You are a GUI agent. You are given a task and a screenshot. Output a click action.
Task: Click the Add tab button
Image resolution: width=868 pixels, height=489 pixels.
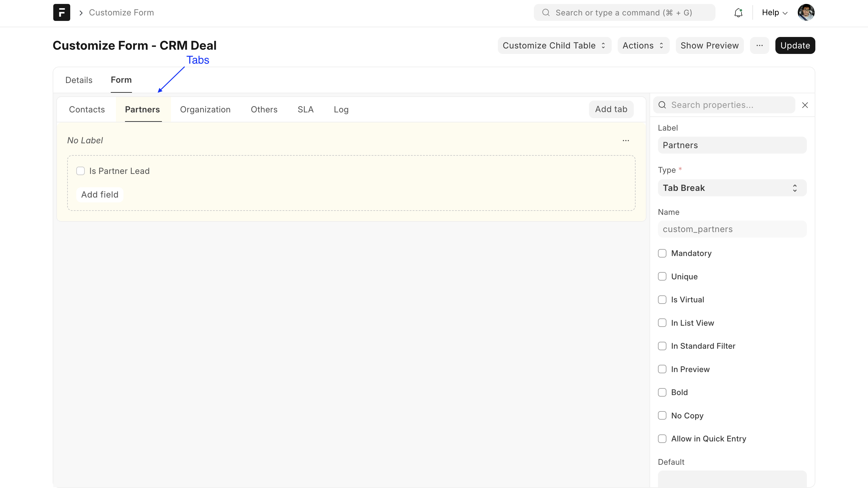610,109
